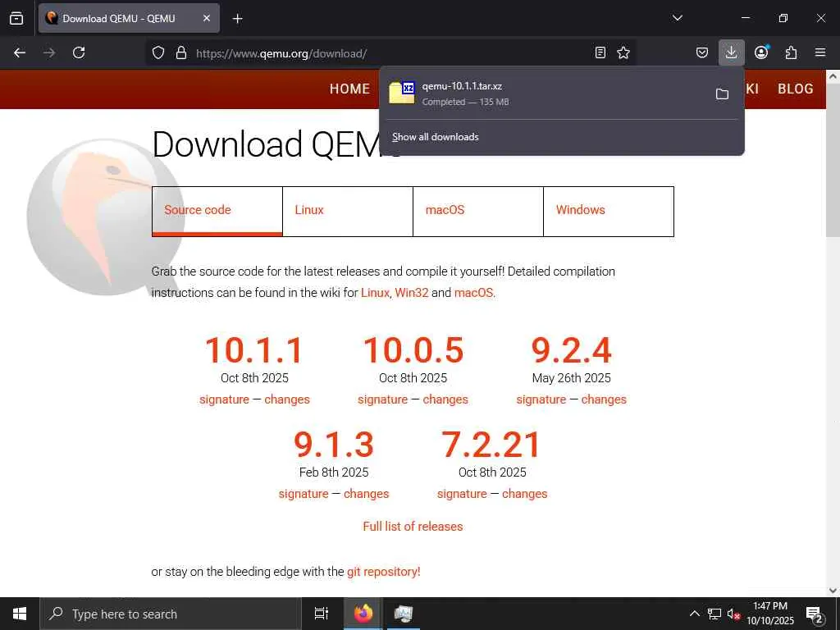Follow the Win32 wiki compilation link
This screenshot has height=630, width=840.
[x=412, y=293]
